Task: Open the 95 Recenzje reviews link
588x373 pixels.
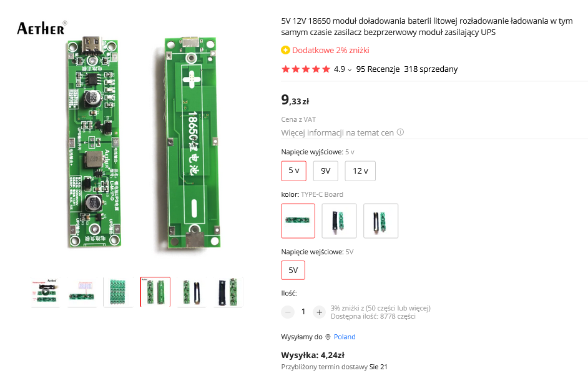Action: [378, 69]
